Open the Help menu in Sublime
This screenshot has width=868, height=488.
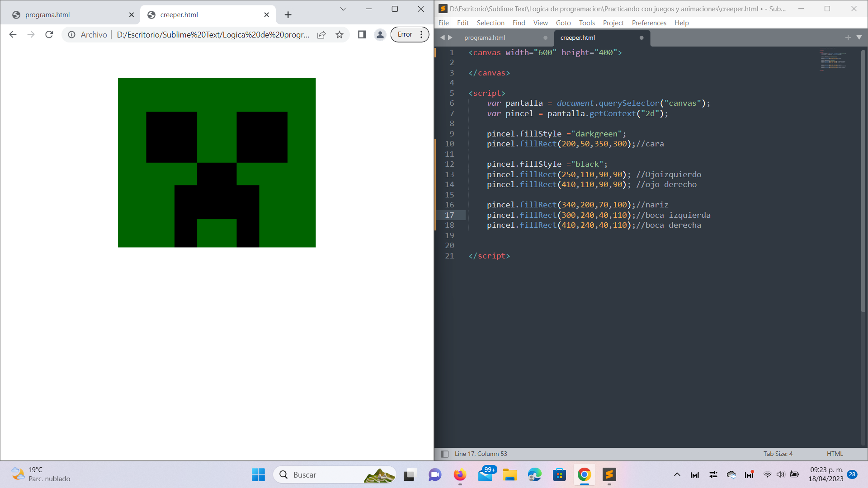[681, 23]
